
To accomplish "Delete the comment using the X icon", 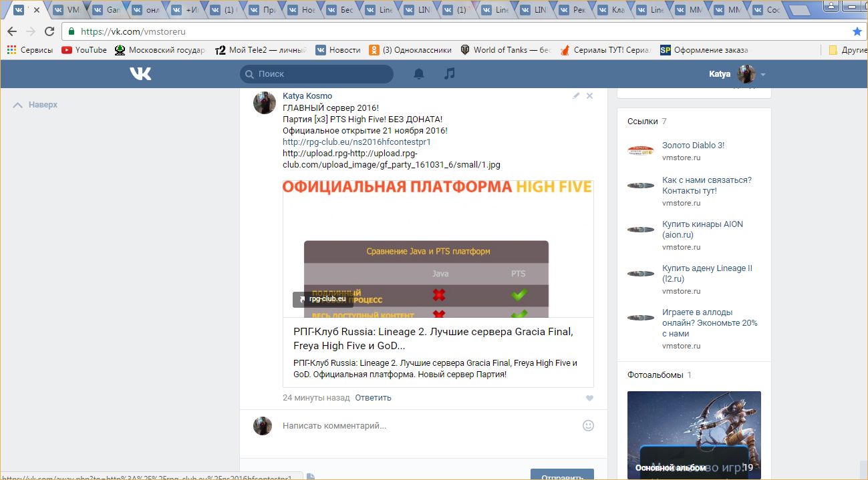I will tap(589, 96).
